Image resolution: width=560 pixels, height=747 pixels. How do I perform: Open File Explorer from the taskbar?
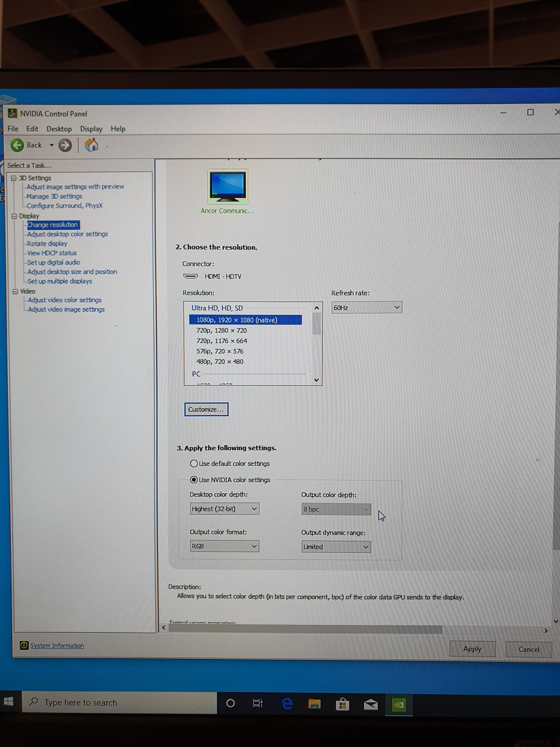point(314,704)
